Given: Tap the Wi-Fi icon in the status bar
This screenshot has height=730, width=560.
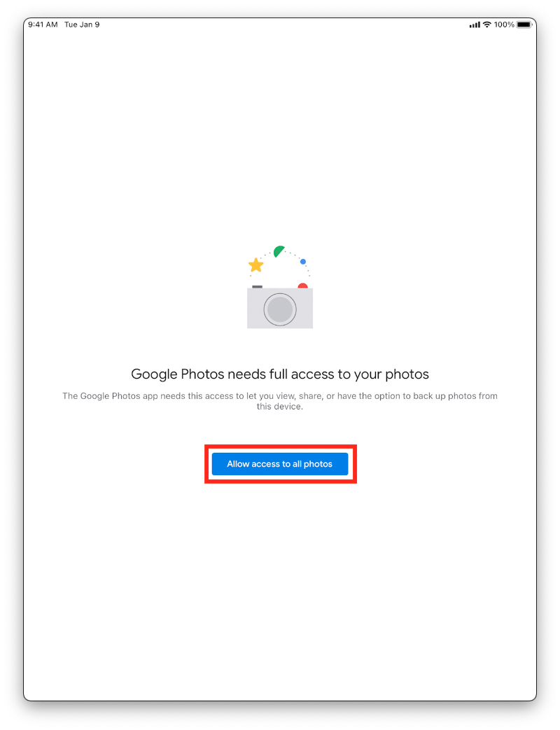Looking at the screenshot, I should (x=487, y=24).
